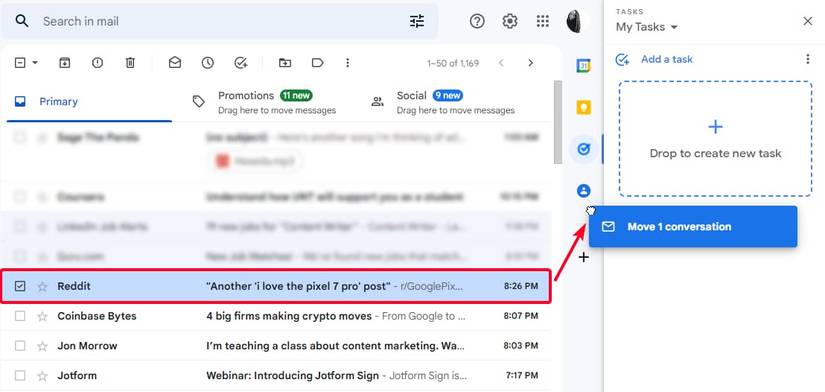825x392 pixels.
Task: Open Google apps grid
Action: tap(542, 22)
